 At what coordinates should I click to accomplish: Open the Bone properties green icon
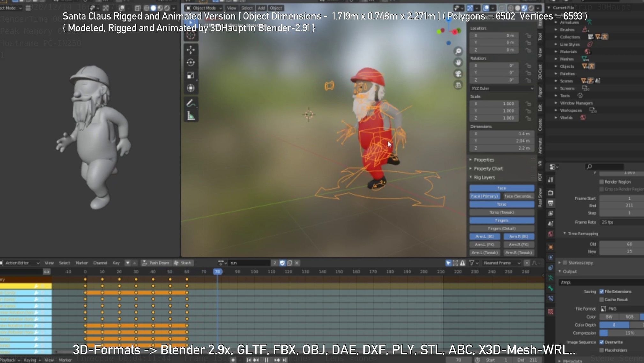[x=551, y=288]
